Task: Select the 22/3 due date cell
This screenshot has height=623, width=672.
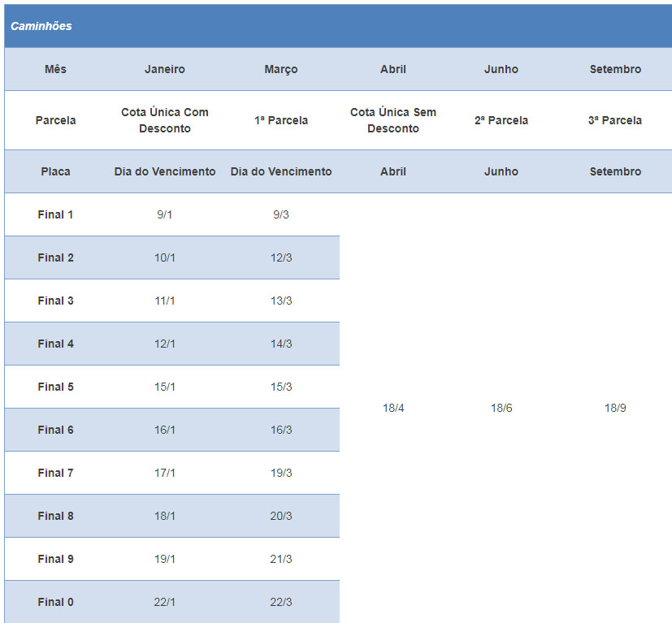Action: 281,602
